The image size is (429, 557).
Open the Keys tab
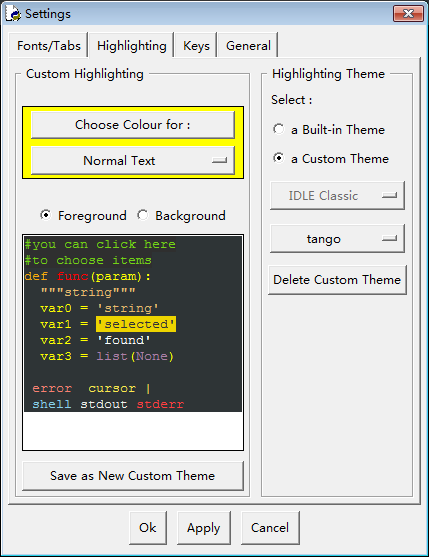coord(196,45)
